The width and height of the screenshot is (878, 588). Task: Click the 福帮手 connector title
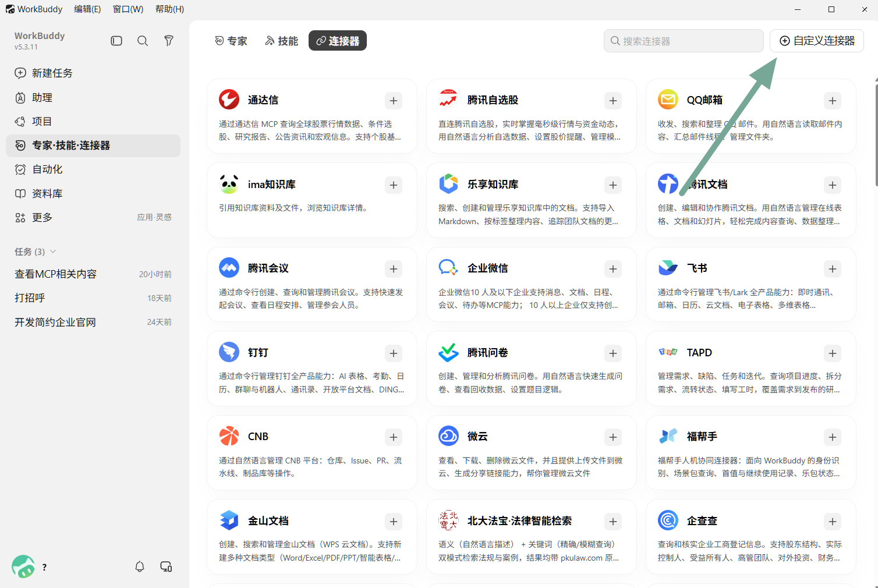click(x=702, y=437)
